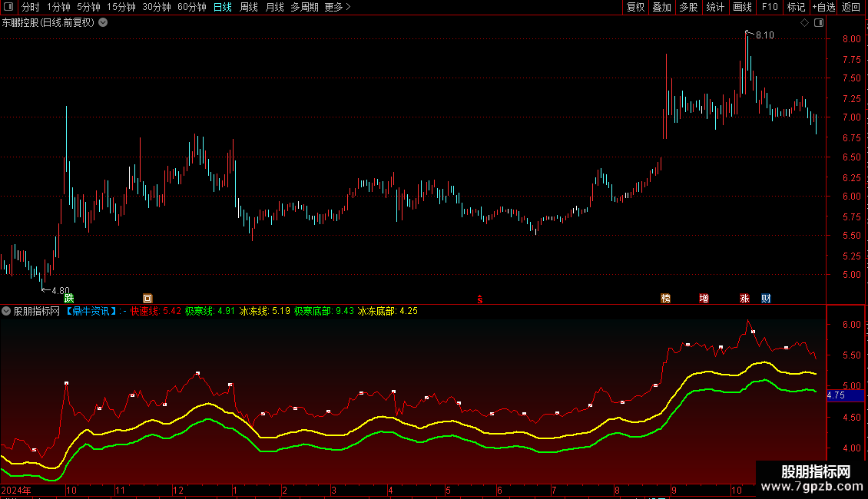Click the 叠加 overlay button

pos(661,7)
